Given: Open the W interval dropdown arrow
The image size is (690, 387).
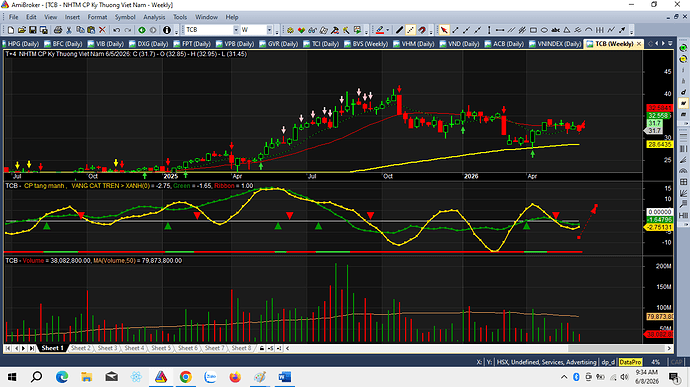Looking at the screenshot, I should pyautogui.click(x=269, y=30).
